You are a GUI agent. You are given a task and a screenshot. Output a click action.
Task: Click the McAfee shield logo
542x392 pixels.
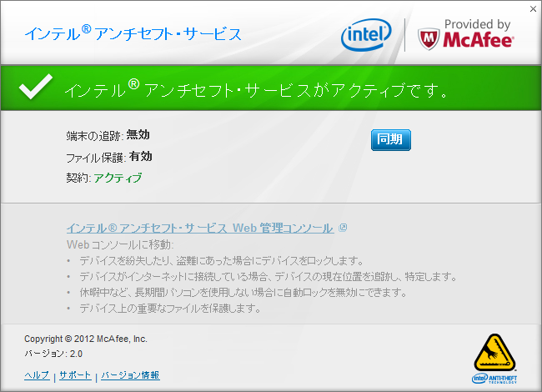tap(429, 38)
